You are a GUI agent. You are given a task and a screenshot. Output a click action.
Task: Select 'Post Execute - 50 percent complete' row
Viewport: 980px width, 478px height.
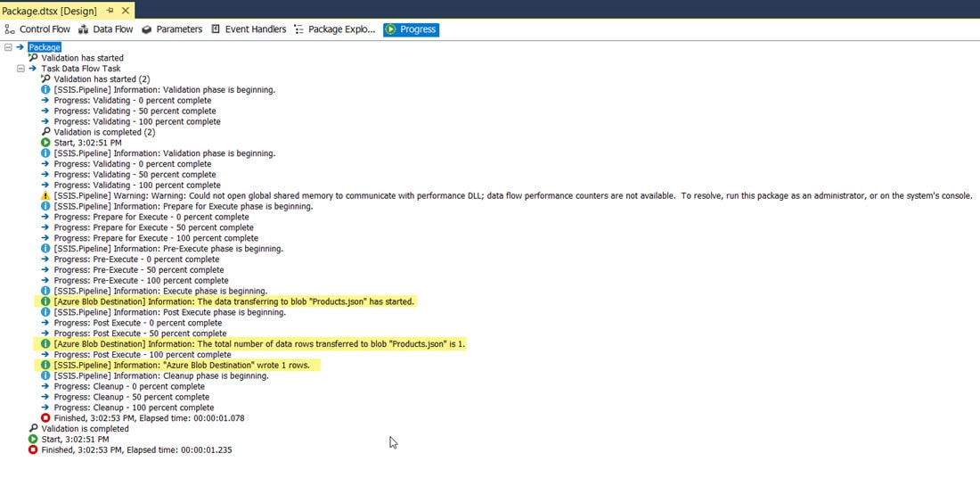140,334
